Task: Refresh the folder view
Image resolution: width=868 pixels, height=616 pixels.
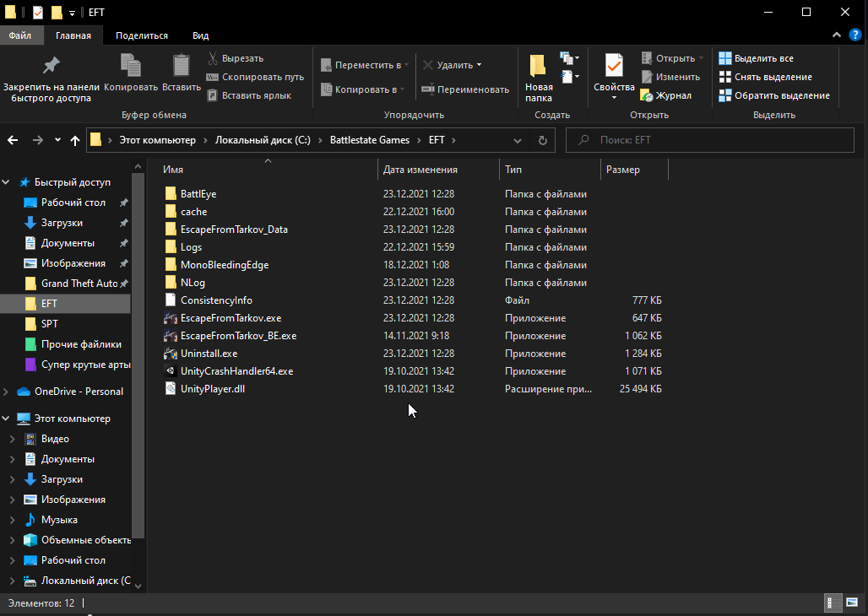Action: (x=542, y=141)
